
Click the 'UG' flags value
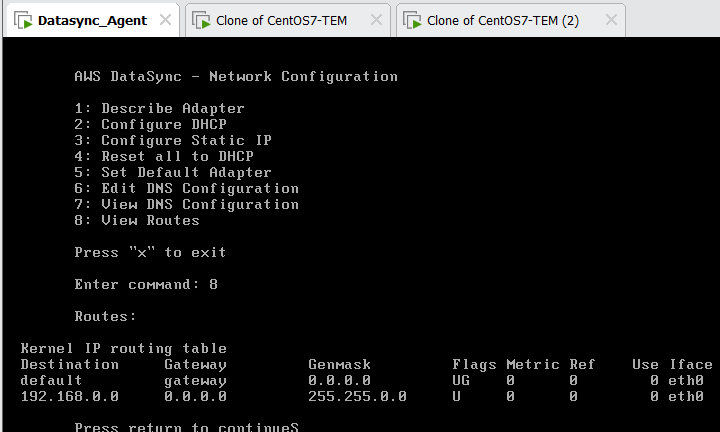461,381
